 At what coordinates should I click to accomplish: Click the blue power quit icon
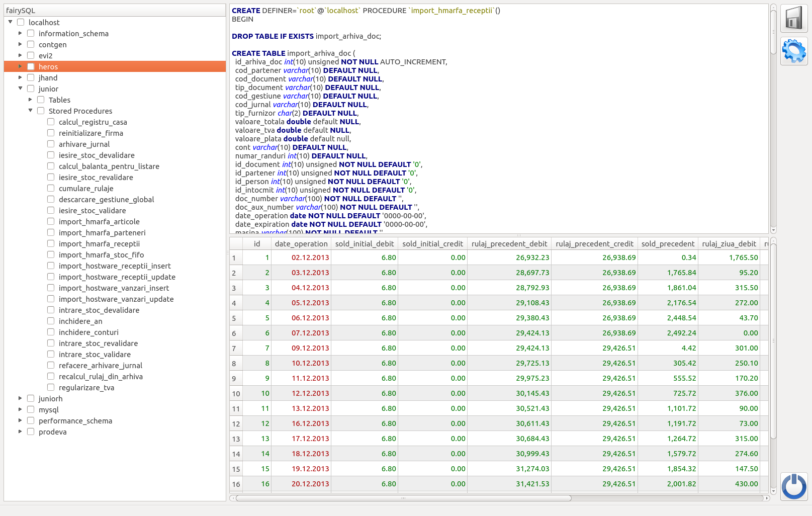(x=794, y=486)
